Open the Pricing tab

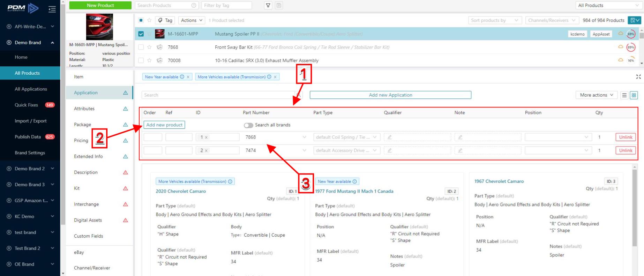pyautogui.click(x=99, y=141)
